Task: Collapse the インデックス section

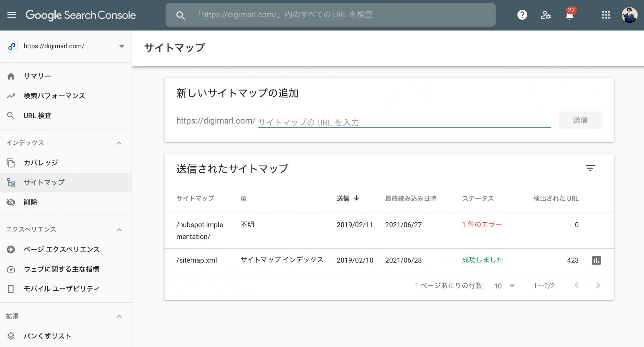Action: (119, 143)
